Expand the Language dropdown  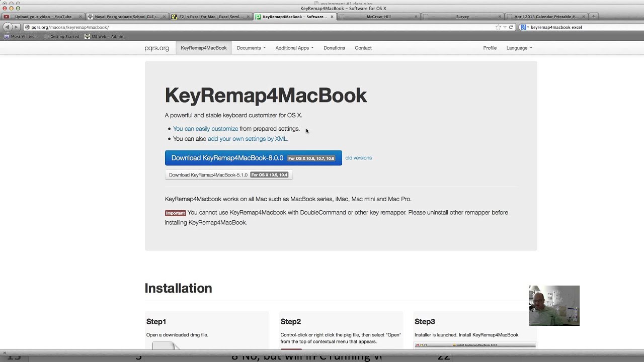519,48
